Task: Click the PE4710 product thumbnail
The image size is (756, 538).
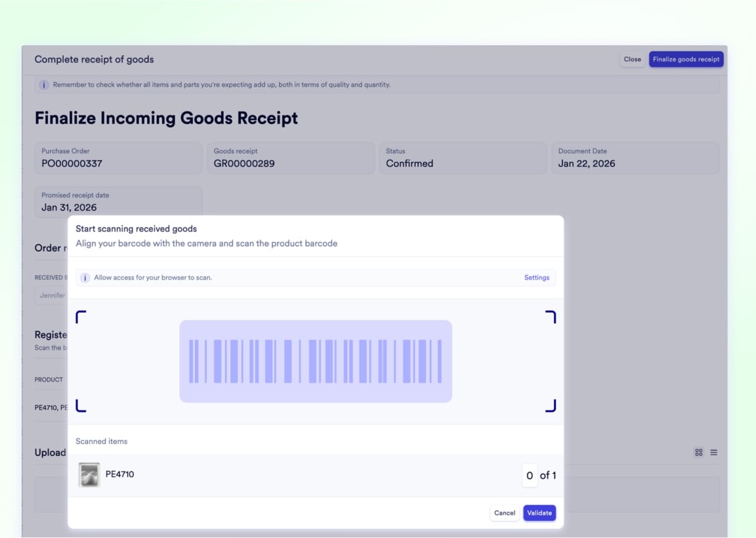Action: (89, 475)
